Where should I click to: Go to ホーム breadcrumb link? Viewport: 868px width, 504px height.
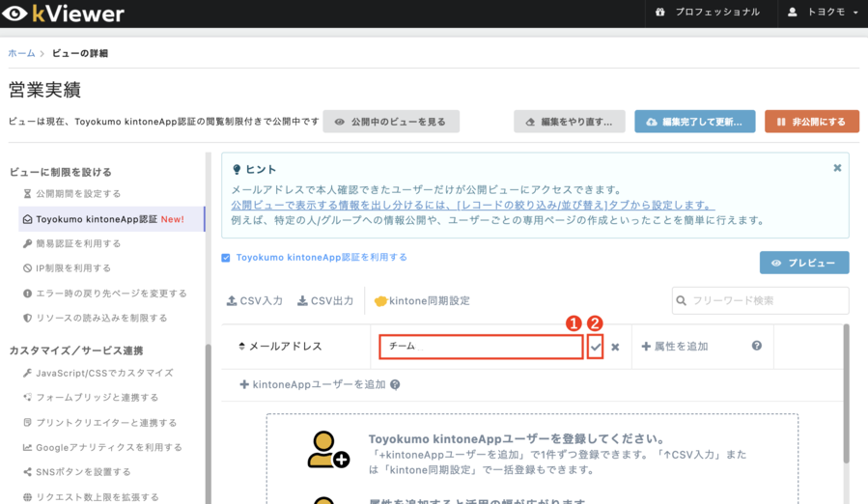[21, 53]
